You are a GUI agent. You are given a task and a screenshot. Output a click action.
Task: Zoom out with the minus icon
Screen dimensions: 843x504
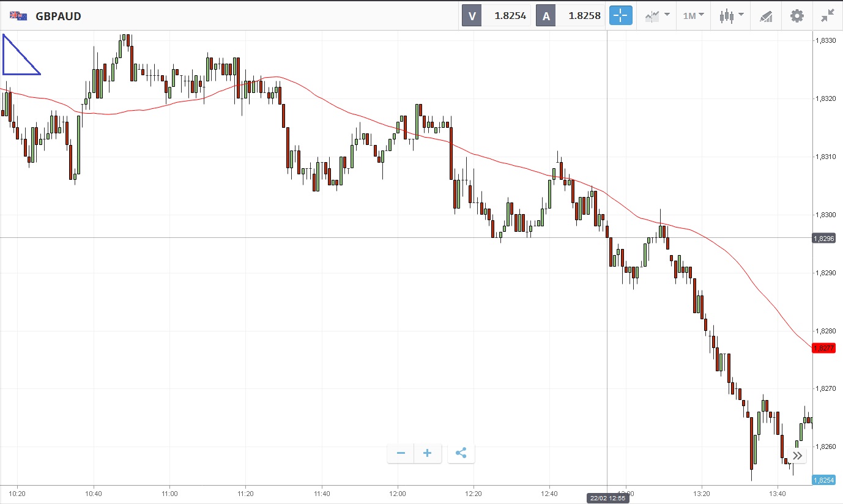(x=401, y=453)
